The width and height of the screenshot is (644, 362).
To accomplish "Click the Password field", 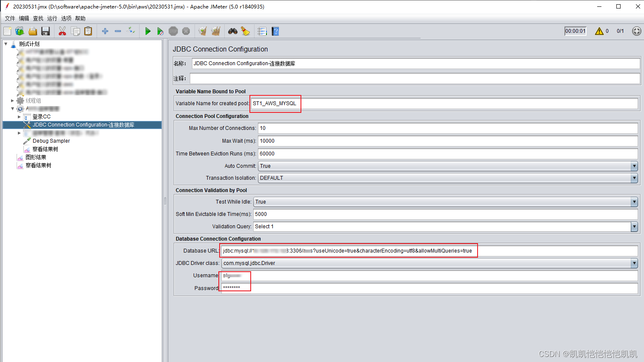I will tap(429, 288).
